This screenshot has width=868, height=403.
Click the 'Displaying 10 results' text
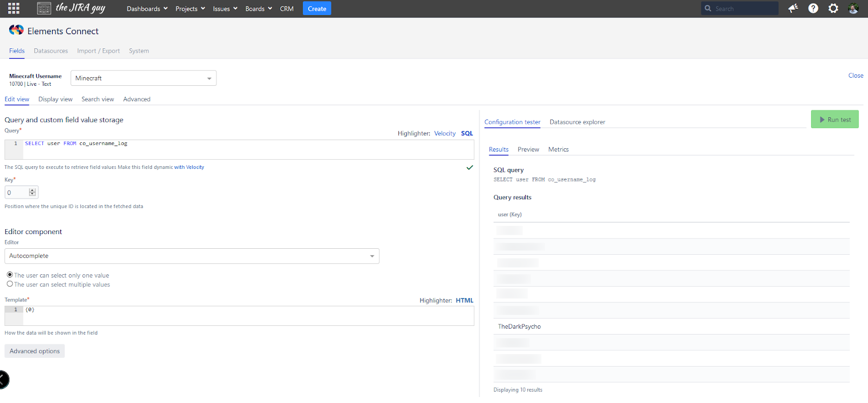[x=518, y=390]
